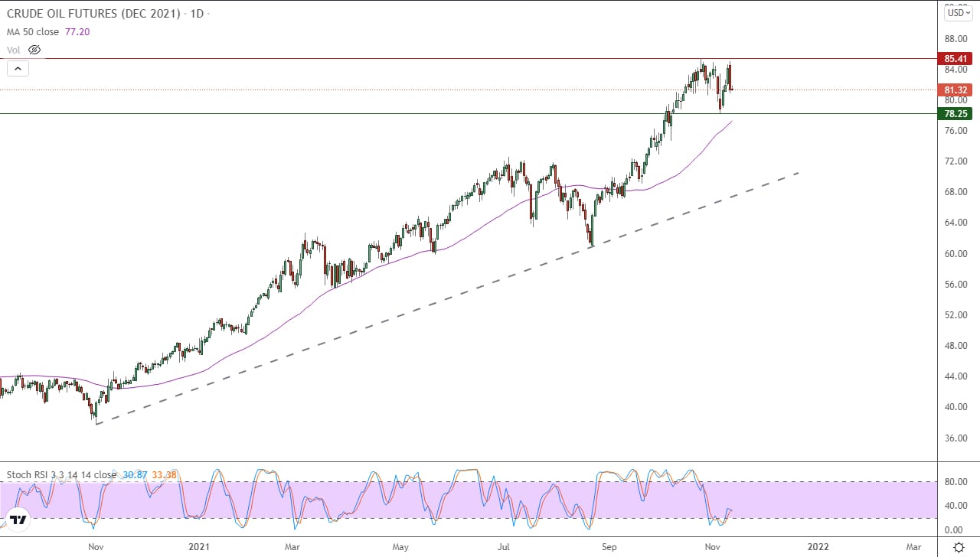Viewport: 980px width, 557px height.
Task: Show the hidden Vol indicator via eye icon
Action: 34,50
